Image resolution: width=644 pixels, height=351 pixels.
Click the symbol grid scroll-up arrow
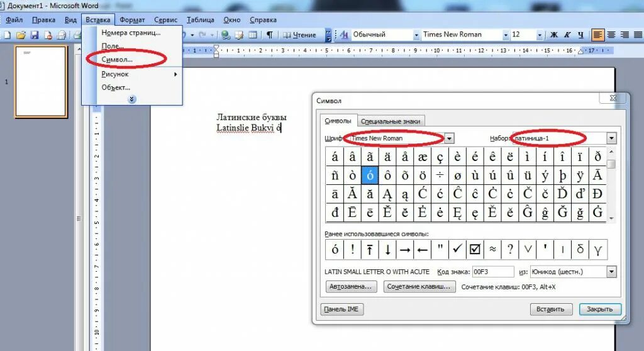click(611, 152)
